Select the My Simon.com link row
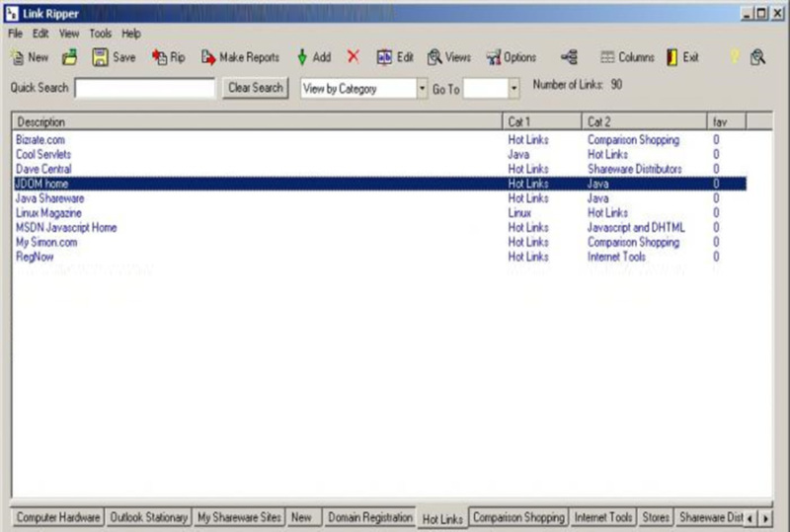Viewport: 790px width, 532px height. coord(380,243)
